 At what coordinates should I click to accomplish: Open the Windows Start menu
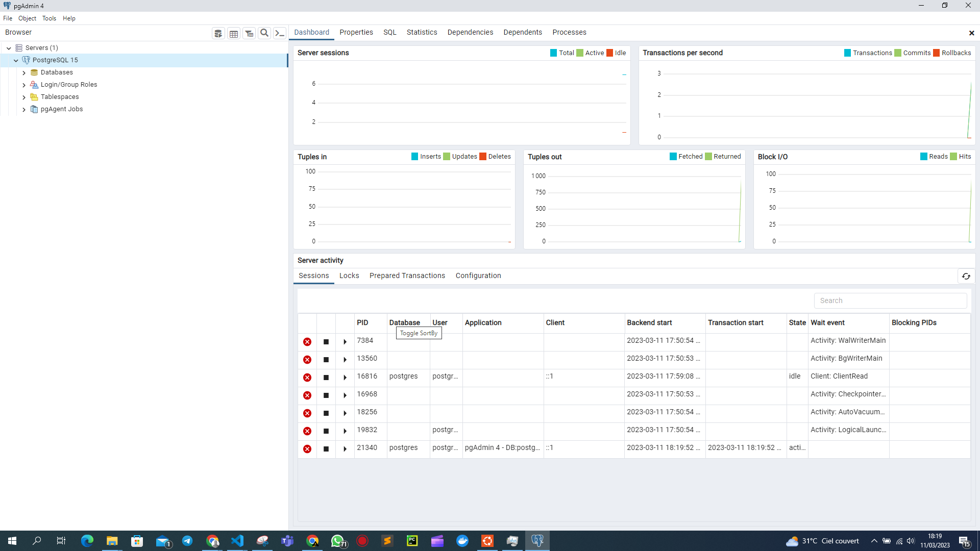tap(12, 541)
